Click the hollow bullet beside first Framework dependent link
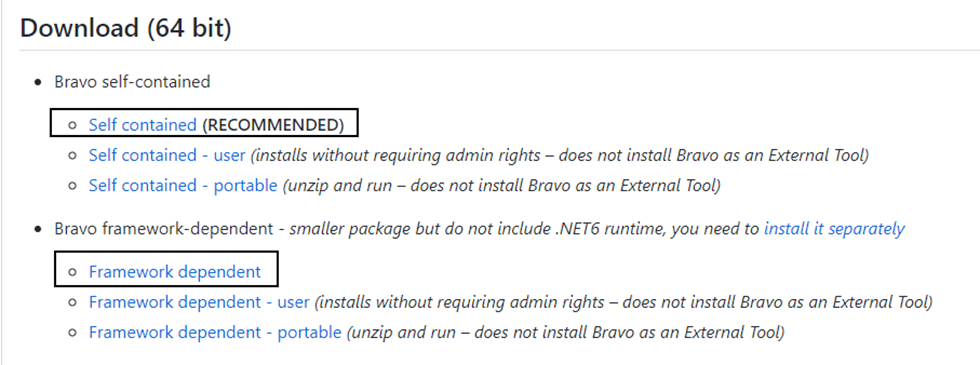 click(x=73, y=272)
